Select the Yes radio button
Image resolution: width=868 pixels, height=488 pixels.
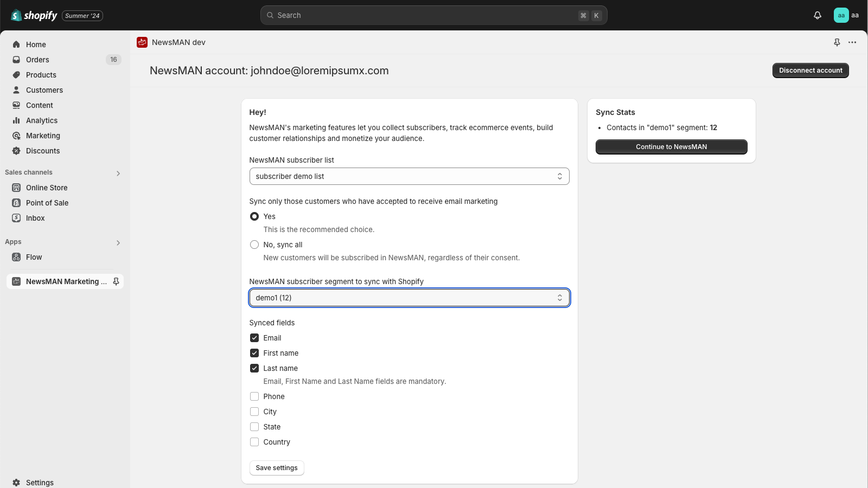pos(254,216)
